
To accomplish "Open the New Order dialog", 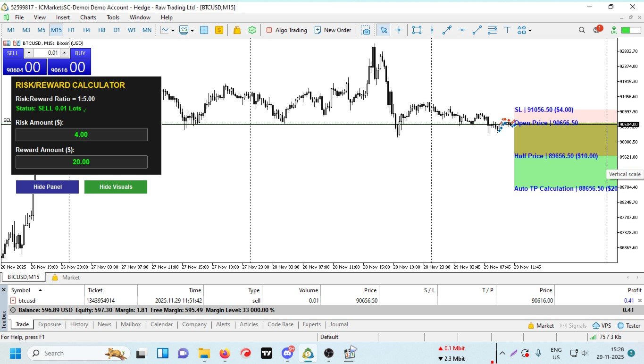I will 333,30.
